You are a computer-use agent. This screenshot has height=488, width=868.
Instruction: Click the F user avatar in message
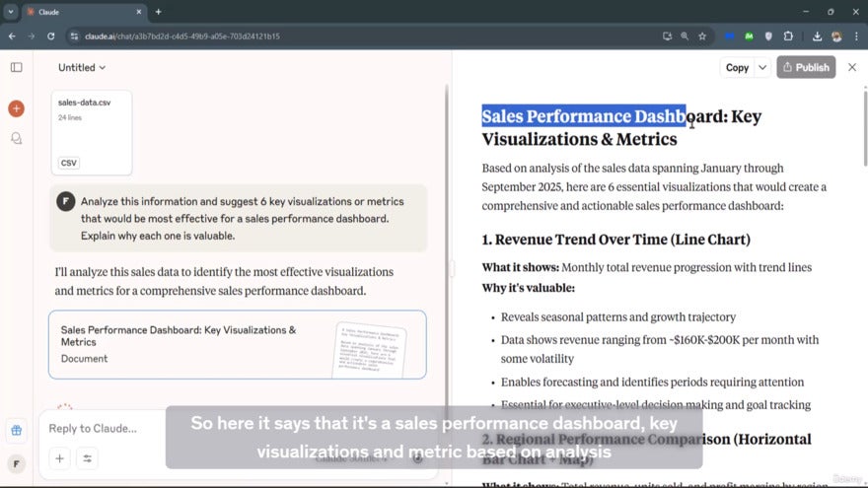click(x=66, y=201)
